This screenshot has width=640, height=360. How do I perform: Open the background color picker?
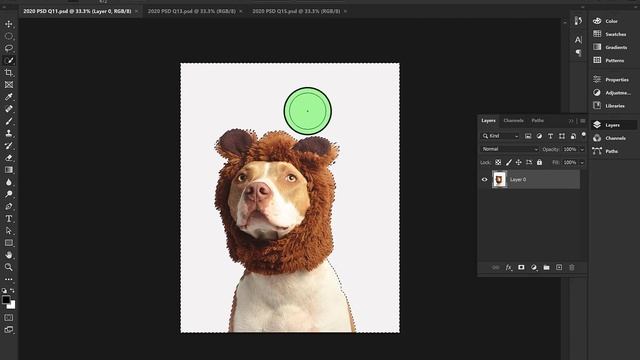tap(12, 305)
